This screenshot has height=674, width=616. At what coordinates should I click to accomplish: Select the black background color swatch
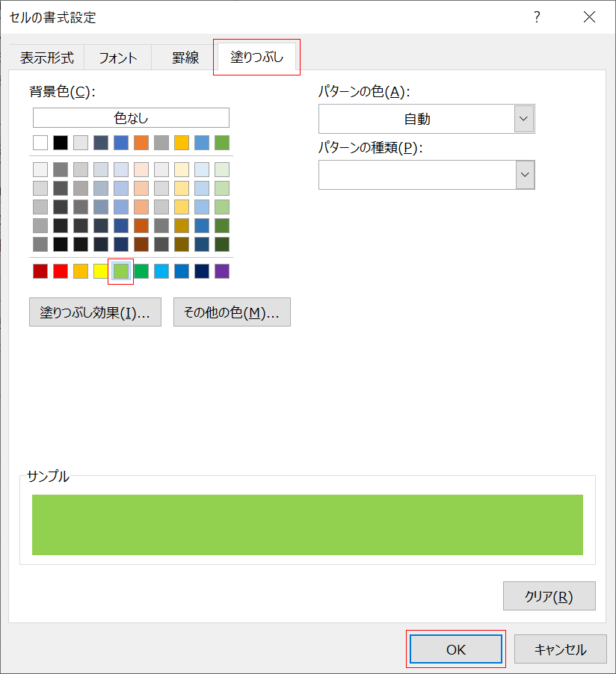pos(60,142)
